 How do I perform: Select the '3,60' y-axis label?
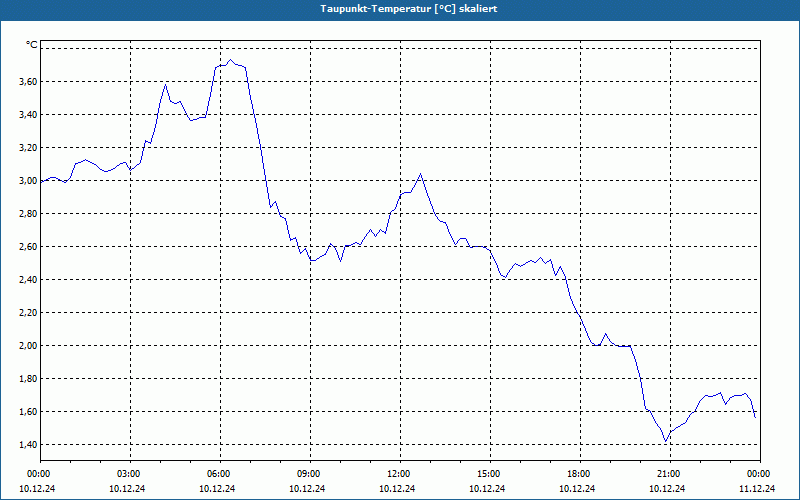28,82
